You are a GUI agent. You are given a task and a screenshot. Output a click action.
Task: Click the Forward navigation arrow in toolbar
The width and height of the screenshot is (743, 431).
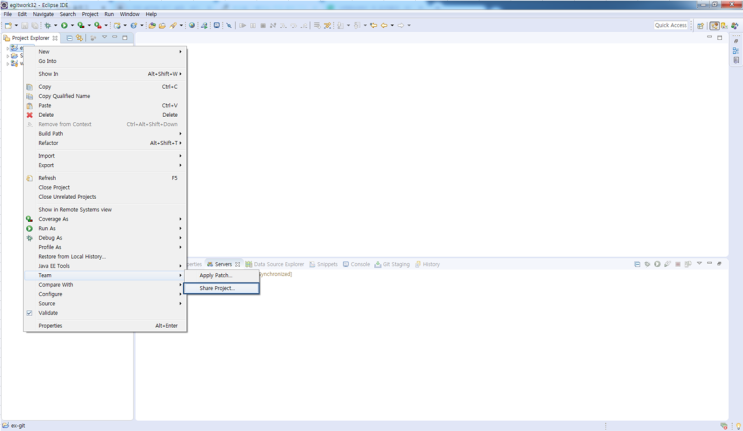pos(401,26)
